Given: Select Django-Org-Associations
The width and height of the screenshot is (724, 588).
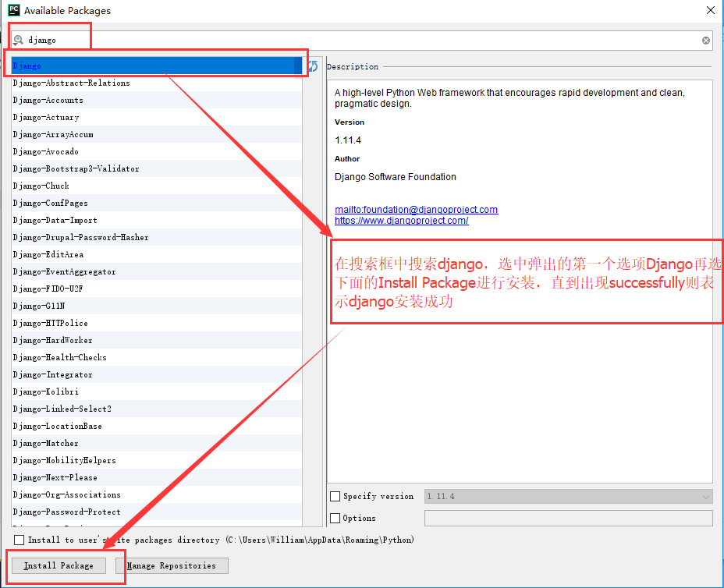Looking at the screenshot, I should tap(157, 494).
